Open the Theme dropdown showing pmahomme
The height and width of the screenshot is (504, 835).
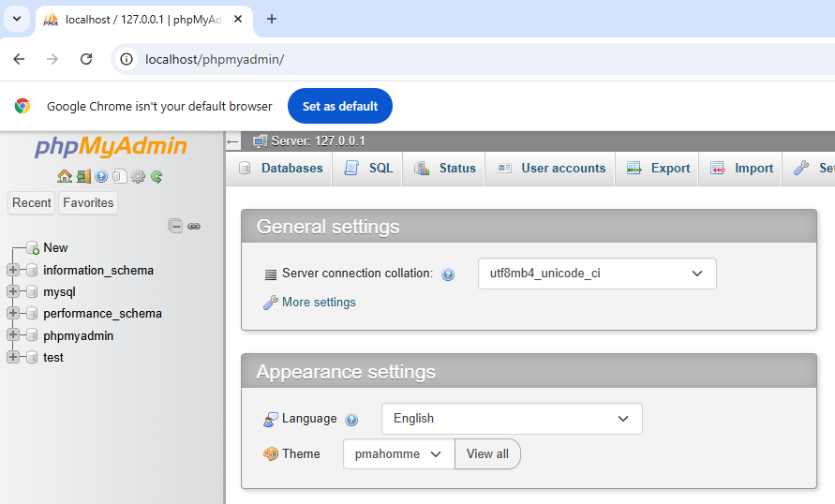tap(399, 454)
